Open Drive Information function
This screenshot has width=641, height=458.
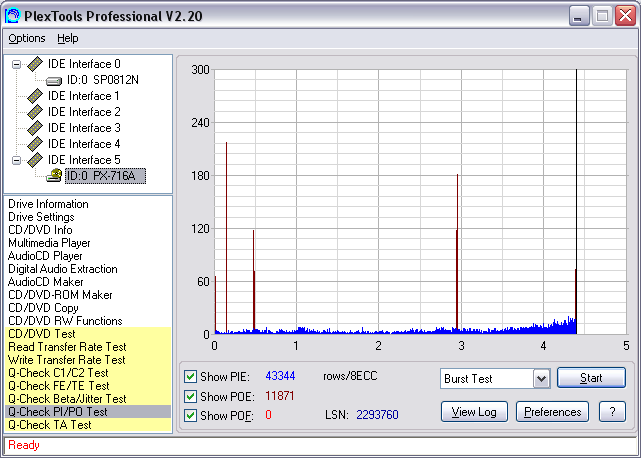[x=48, y=204]
